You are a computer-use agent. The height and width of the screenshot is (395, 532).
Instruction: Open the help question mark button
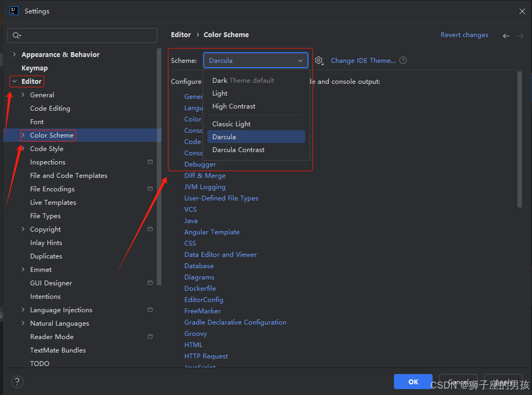(x=17, y=382)
